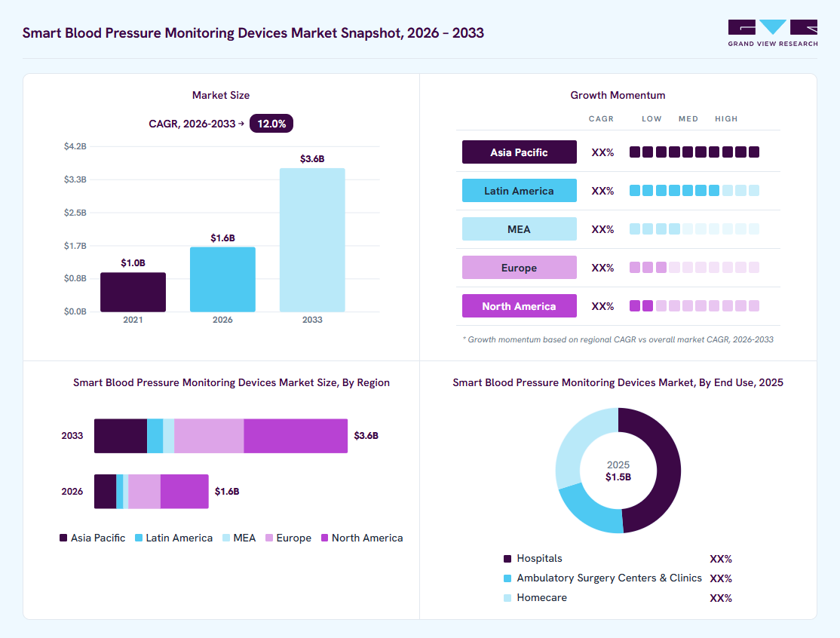Viewport: 840px width, 638px height.
Task: Click the Asia Pacific region label
Action: (x=519, y=152)
